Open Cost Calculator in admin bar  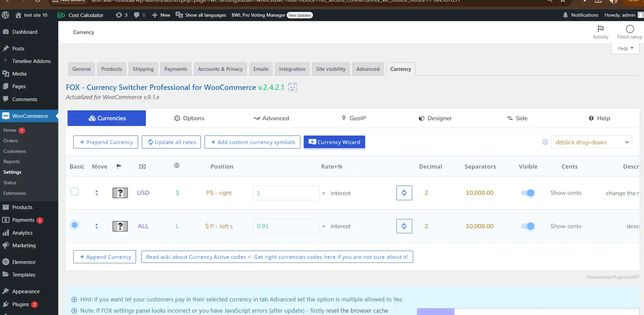80,15
